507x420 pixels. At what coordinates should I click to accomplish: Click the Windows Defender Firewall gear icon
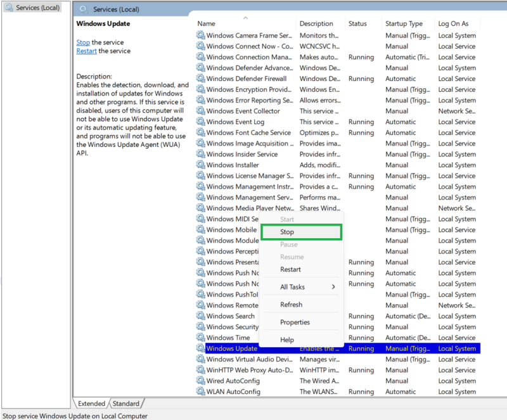click(201, 79)
